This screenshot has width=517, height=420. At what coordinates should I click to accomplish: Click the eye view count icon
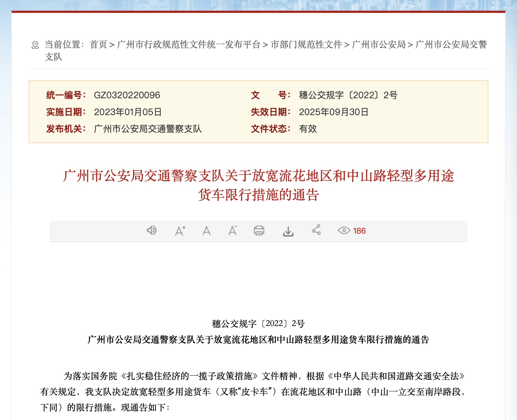point(344,230)
